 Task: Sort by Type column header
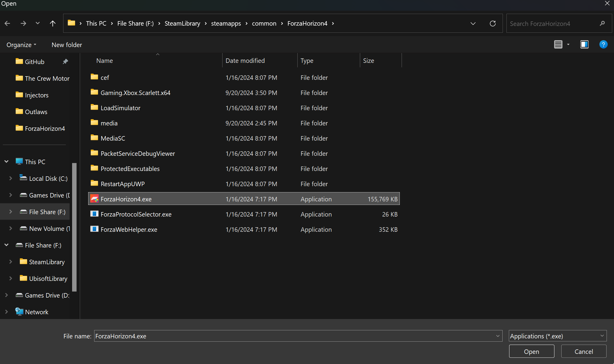pos(307,60)
